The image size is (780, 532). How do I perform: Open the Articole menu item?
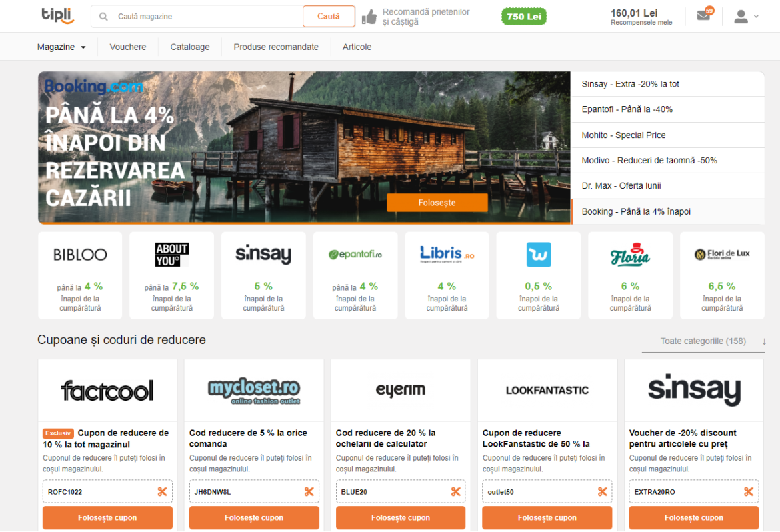[357, 47]
